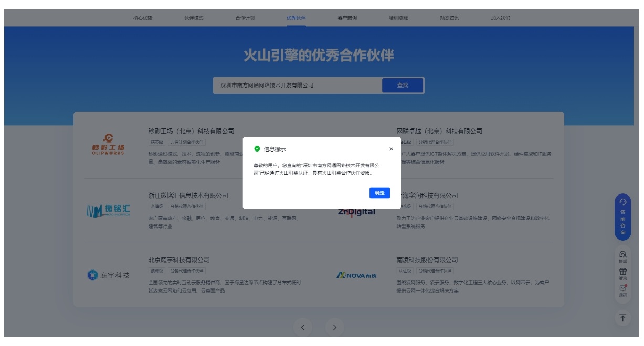Open the 调研 survey icon
This screenshot has height=346, width=644.
click(x=623, y=290)
